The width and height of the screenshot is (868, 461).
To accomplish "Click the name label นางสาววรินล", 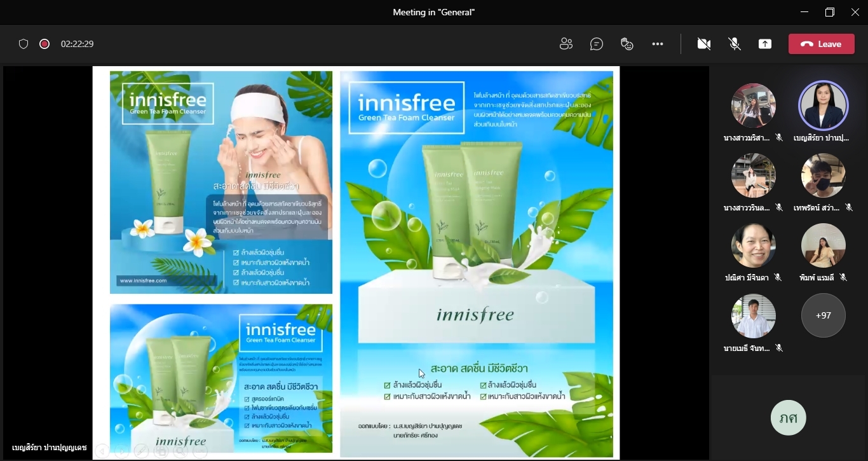I will (x=747, y=208).
